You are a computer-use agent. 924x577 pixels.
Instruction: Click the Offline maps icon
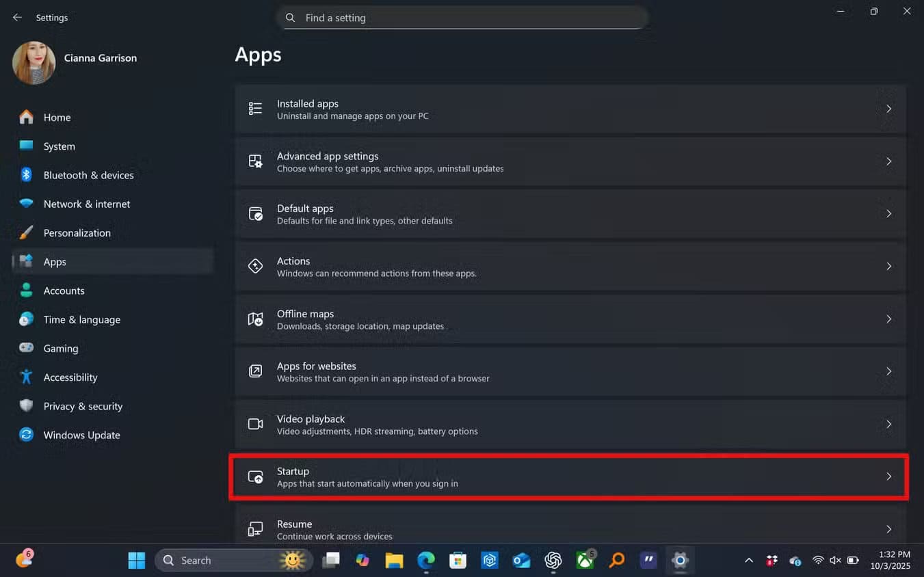pos(255,319)
